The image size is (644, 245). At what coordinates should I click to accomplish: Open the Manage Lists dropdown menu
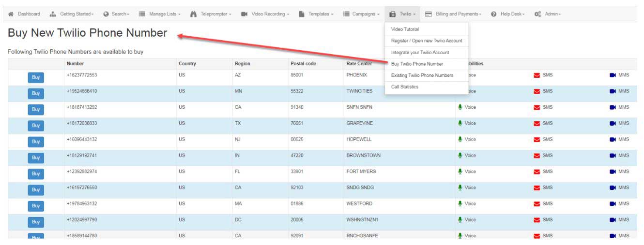[x=160, y=14]
